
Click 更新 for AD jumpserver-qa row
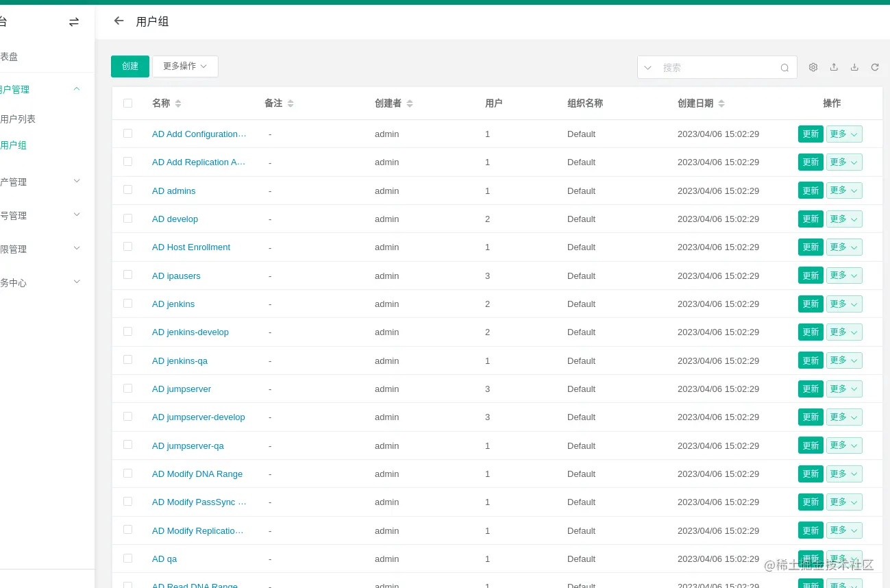pos(811,446)
